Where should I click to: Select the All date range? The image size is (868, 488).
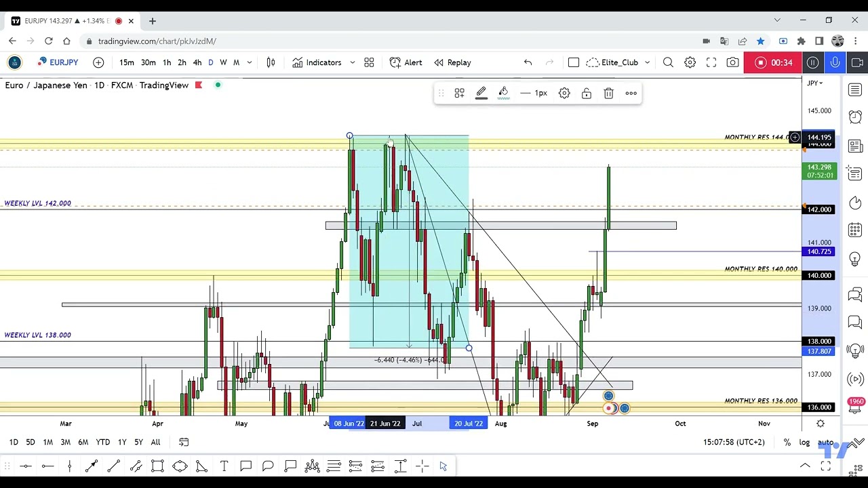coord(155,442)
